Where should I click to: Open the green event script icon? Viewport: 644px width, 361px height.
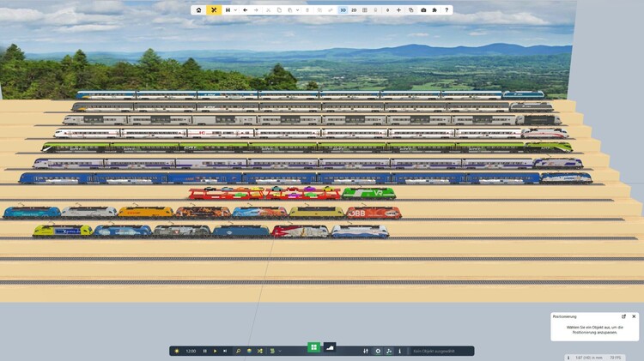point(272,352)
